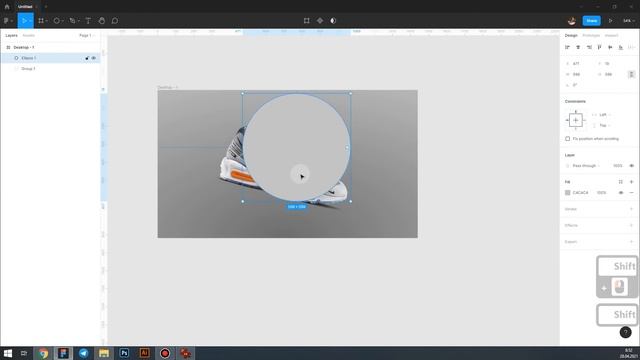
Task: Click the Use as mask icon
Action: (x=333, y=21)
